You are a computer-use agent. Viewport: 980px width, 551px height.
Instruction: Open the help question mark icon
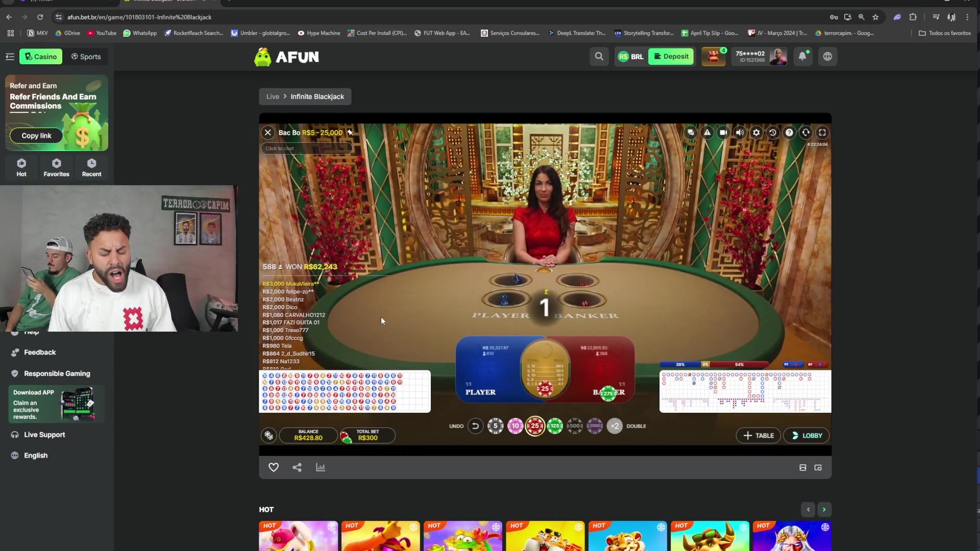point(789,133)
